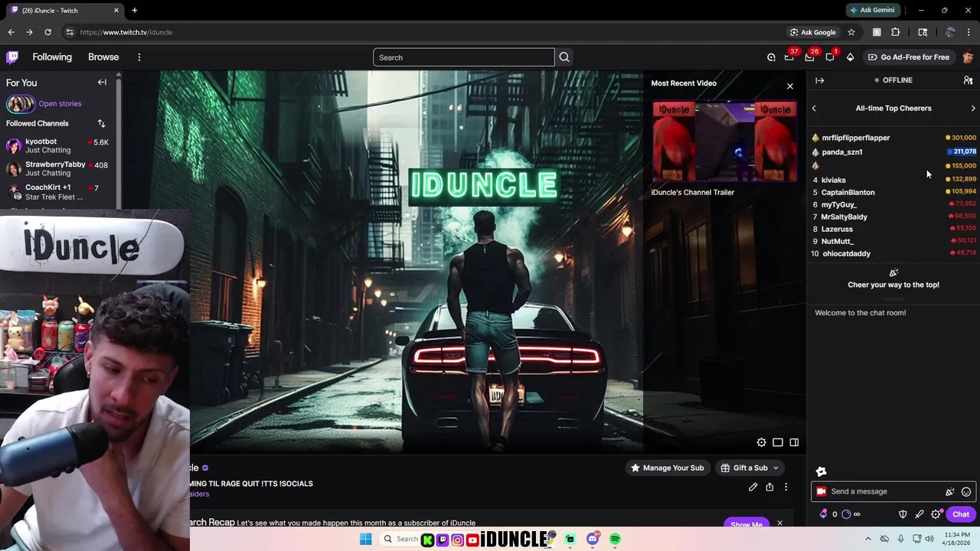Show hidden system tray icons chevron

point(868,539)
